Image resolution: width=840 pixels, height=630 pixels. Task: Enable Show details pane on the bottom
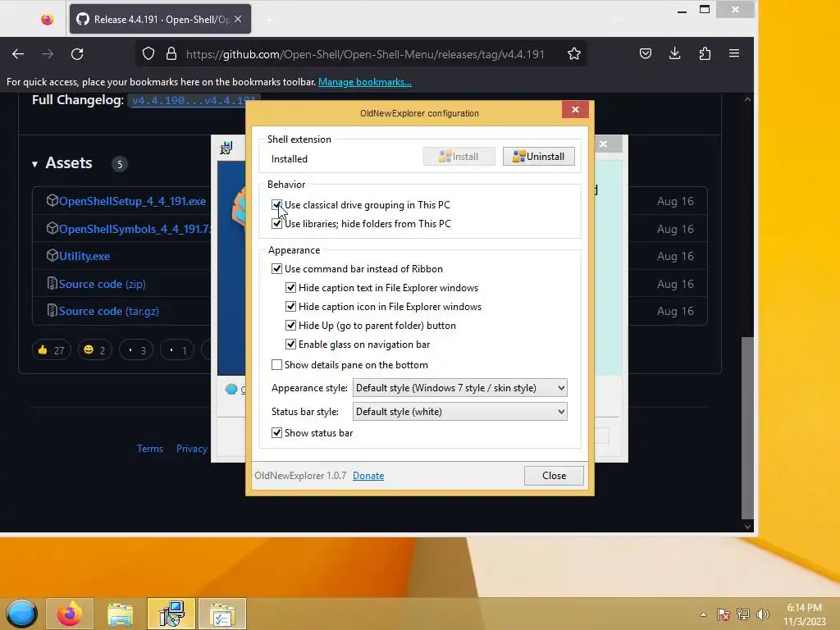coord(276,365)
